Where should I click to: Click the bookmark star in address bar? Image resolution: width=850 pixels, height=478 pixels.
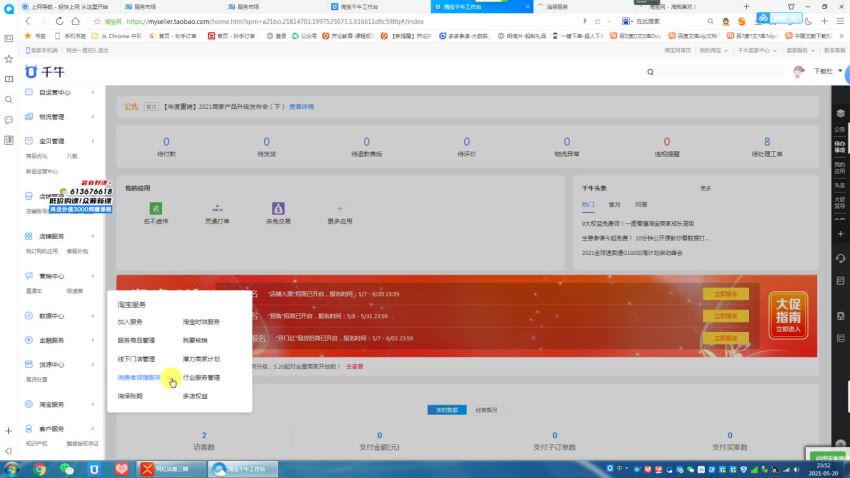[x=98, y=21]
